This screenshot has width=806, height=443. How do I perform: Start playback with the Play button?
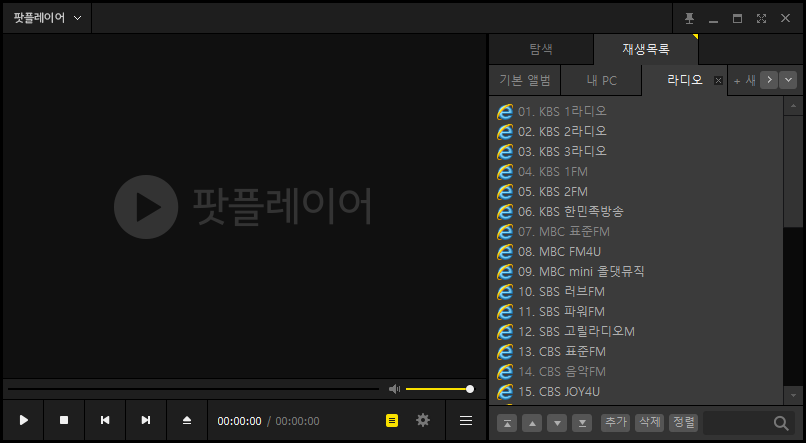[24, 420]
